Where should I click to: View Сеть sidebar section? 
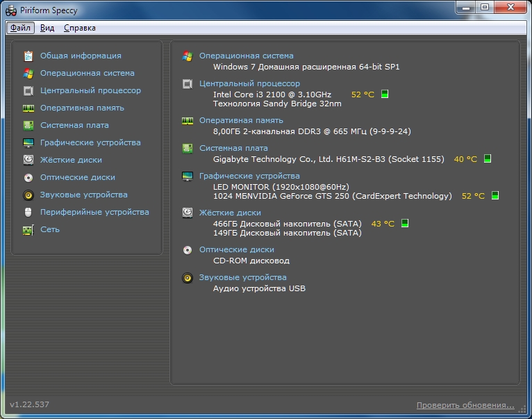pyautogui.click(x=50, y=229)
